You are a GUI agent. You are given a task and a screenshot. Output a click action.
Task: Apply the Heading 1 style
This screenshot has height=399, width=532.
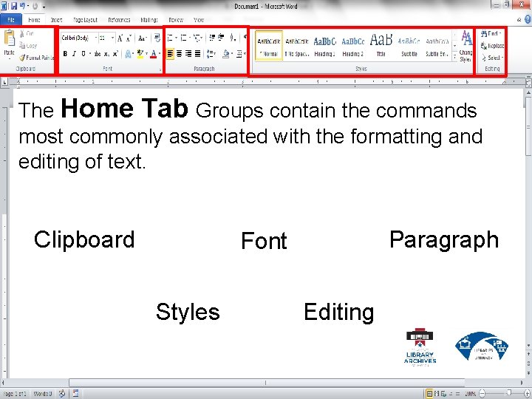click(324, 46)
